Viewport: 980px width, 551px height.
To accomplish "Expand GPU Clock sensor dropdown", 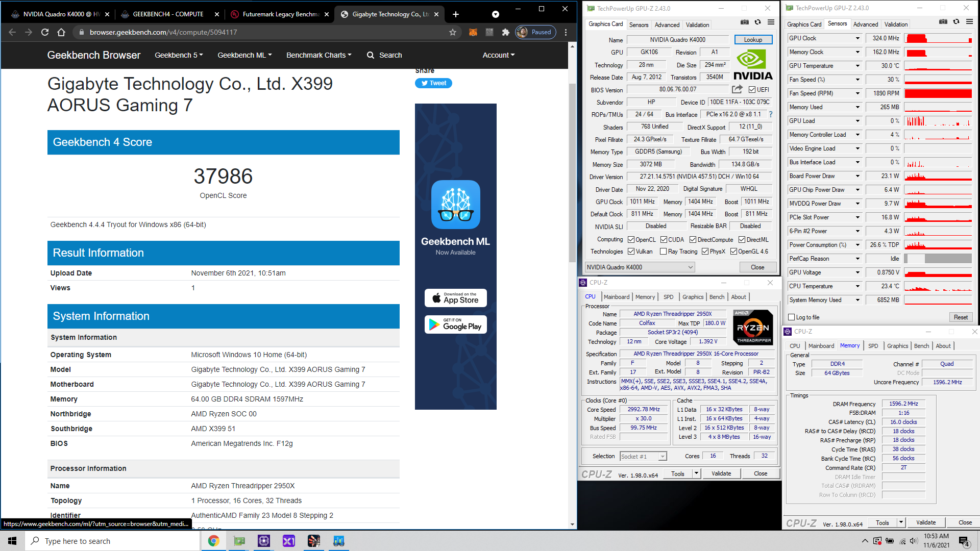I will (x=857, y=38).
